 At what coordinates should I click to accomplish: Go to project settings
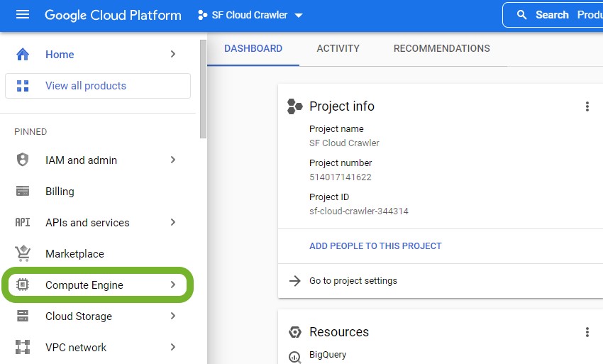coord(353,280)
